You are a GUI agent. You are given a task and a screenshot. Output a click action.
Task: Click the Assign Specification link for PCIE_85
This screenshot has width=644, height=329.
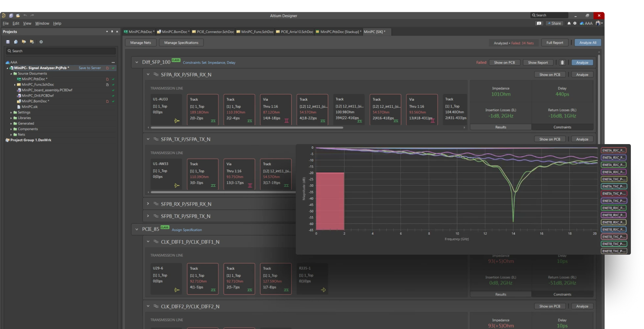click(x=187, y=230)
